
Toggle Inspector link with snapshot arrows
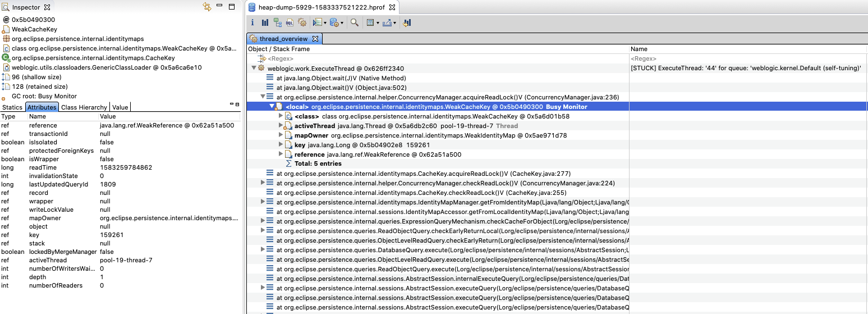coord(207,7)
